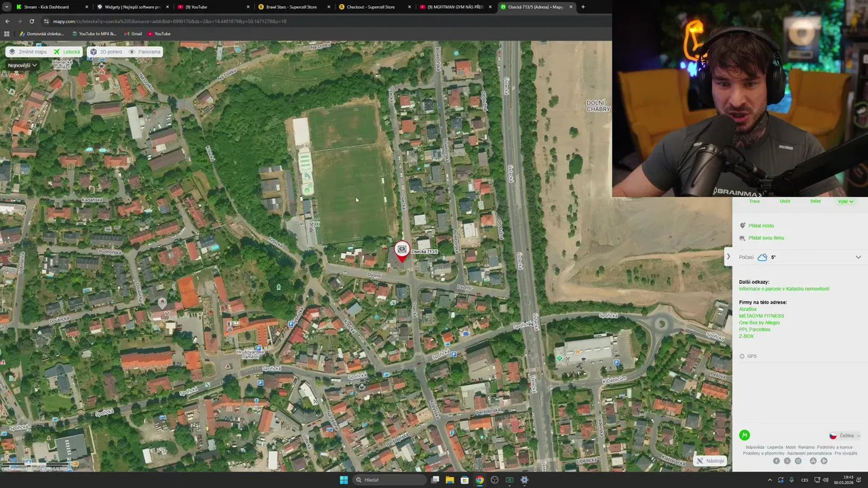Click the green Mapy.com logo in panel footer
Image resolution: width=868 pixels, height=488 pixels.
pyautogui.click(x=745, y=435)
